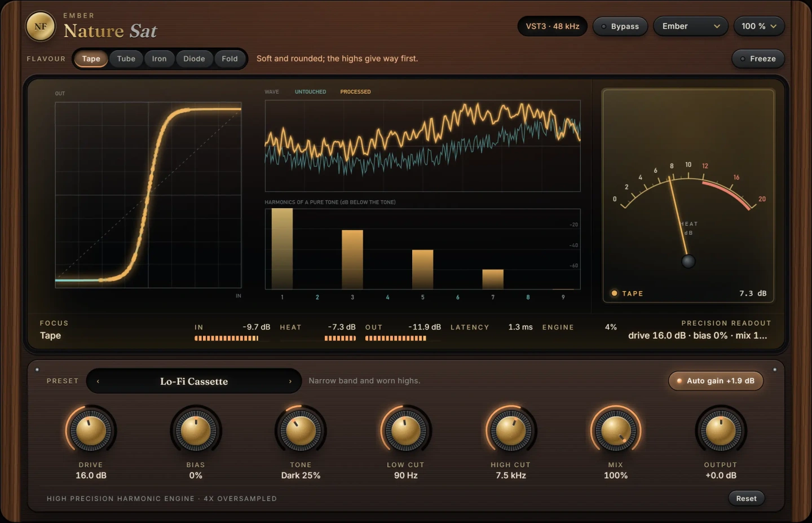Click the NF logo badge

41,27
